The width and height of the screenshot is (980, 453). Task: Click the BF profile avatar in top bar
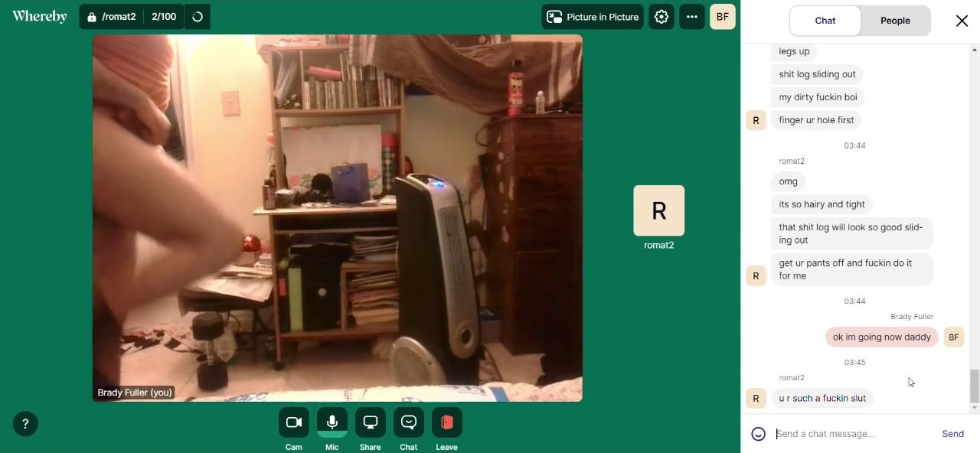[x=723, y=17]
